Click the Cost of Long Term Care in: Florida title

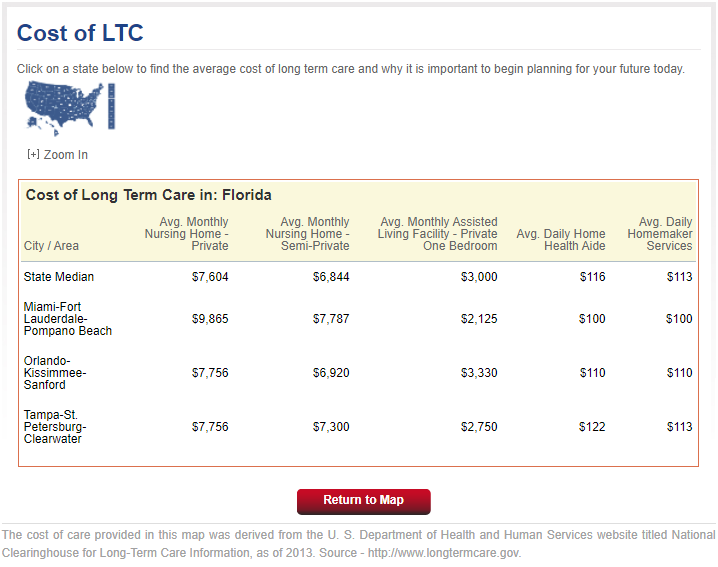pos(148,195)
